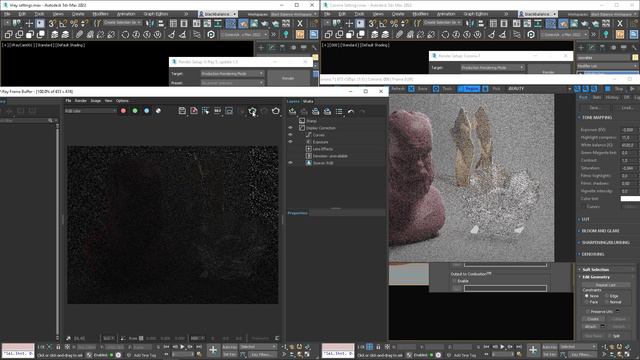Image resolution: width=640 pixels, height=360 pixels.
Task: Open the Image menu in V-Ray Frame Buffer
Action: 96,100
